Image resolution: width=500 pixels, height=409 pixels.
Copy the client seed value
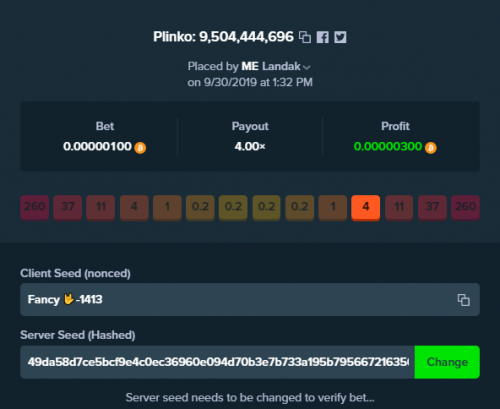pyautogui.click(x=464, y=300)
